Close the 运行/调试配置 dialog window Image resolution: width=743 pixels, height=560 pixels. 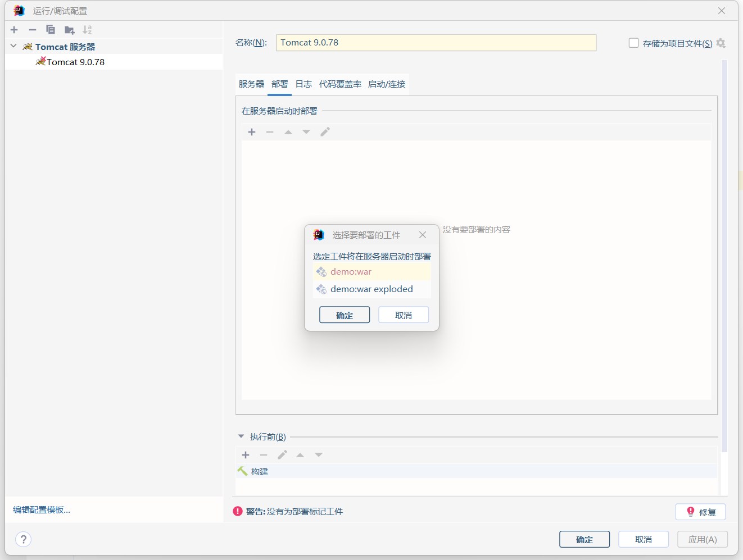[x=722, y=11]
